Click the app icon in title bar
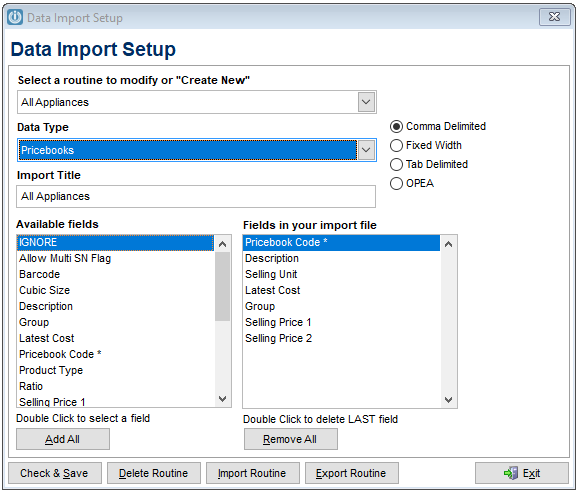The height and width of the screenshot is (493, 580). tap(15, 17)
